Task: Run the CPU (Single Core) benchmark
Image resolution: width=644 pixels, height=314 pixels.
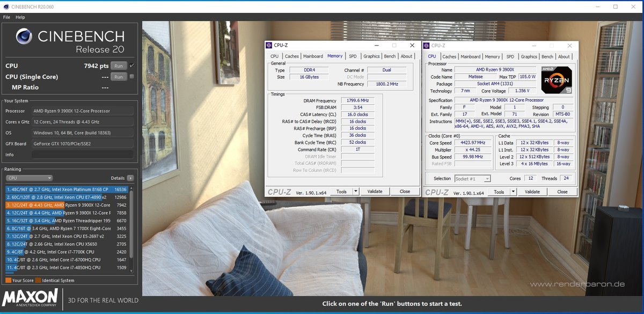Action: click(118, 77)
